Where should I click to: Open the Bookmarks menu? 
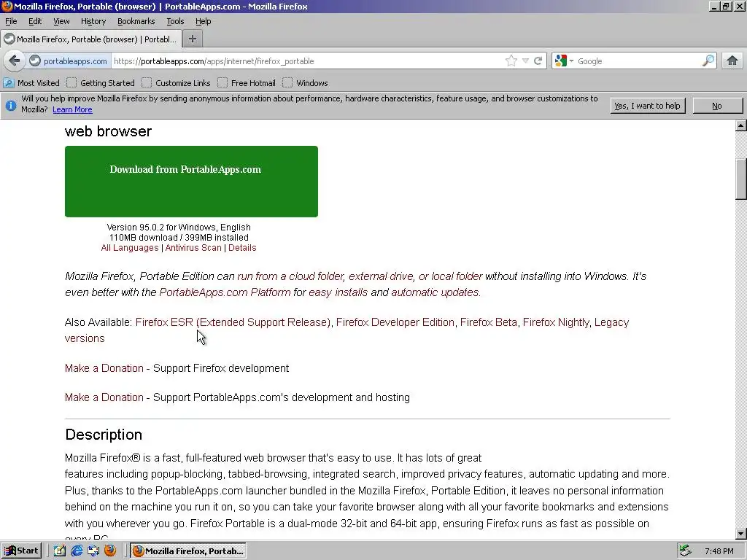136,21
